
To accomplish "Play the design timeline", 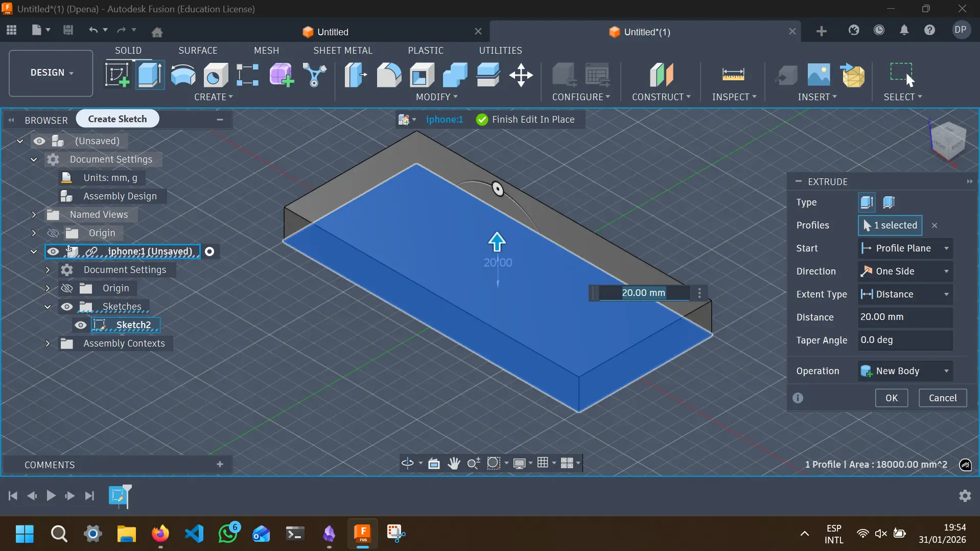I will [51, 496].
